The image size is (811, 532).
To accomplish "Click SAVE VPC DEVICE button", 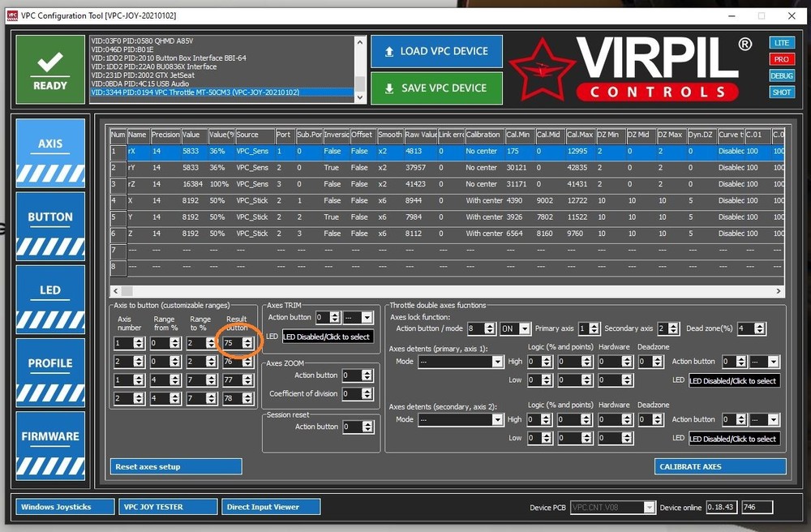I will [x=436, y=88].
